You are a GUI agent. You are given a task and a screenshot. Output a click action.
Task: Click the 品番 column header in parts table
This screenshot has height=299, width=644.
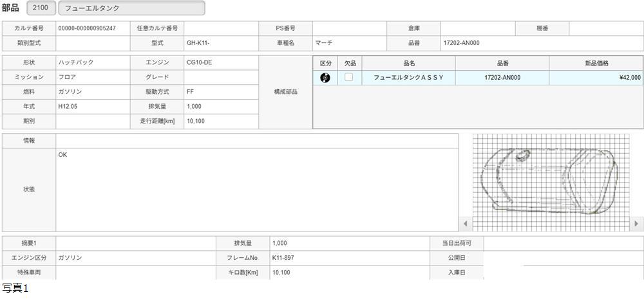pyautogui.click(x=502, y=63)
